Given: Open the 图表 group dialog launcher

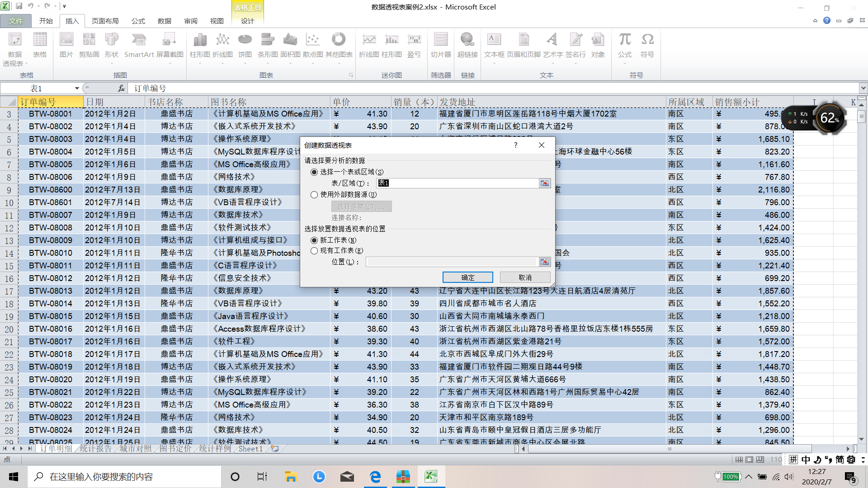Looking at the screenshot, I should [351, 75].
